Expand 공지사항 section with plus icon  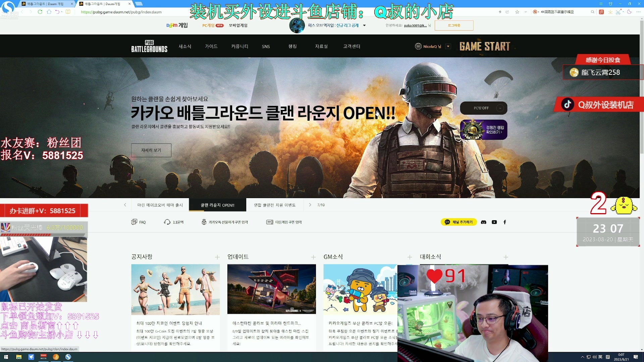pos(217,257)
